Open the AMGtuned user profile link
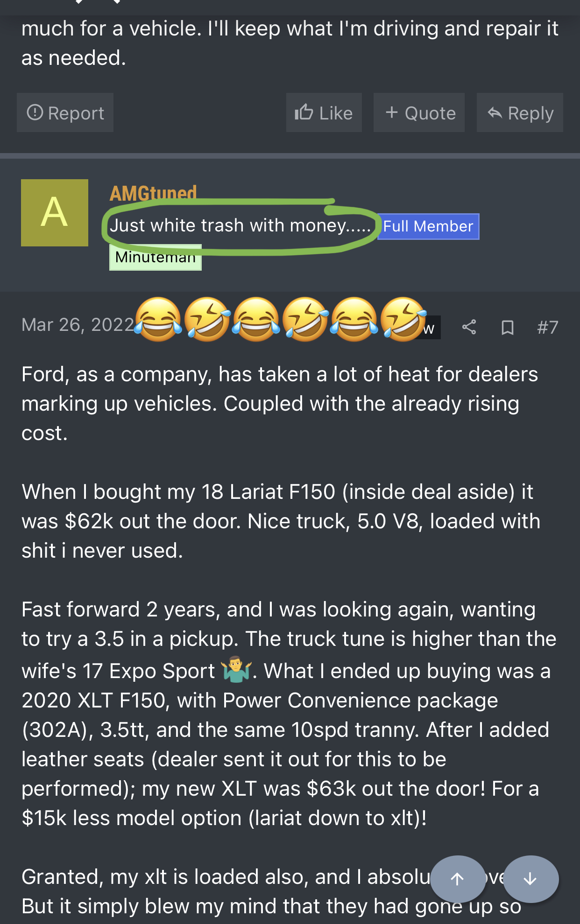This screenshot has width=580, height=924. point(153,192)
